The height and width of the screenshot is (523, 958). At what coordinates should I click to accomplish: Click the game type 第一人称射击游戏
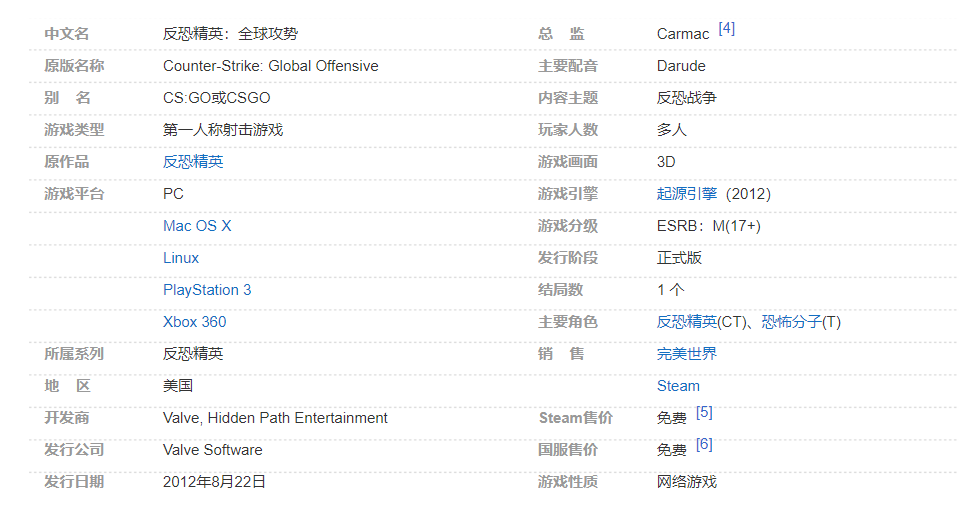(x=223, y=130)
